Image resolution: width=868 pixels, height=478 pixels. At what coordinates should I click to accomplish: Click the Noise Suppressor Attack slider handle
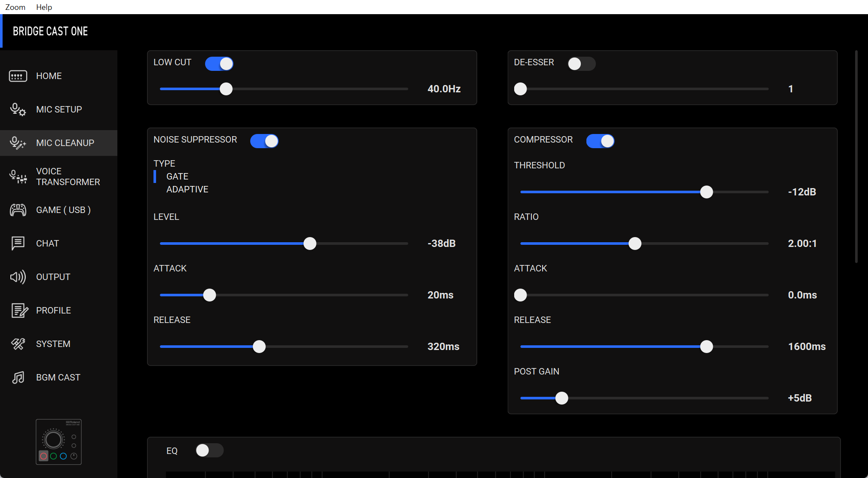(209, 295)
